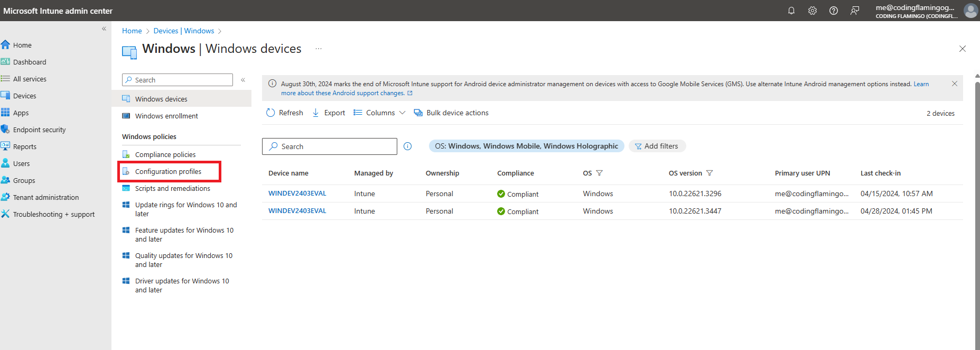Open Update rings for Windows 10 and later

point(186,209)
